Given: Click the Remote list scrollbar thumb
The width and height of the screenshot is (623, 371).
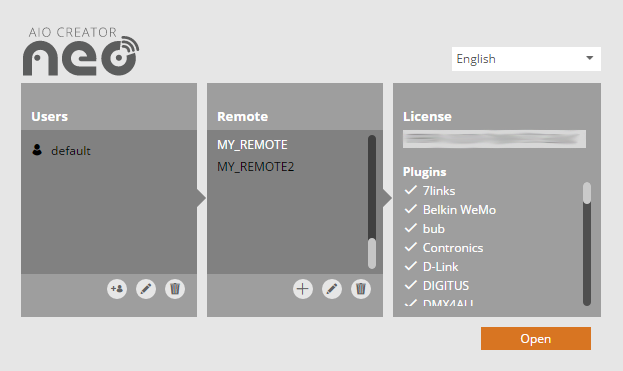Looking at the screenshot, I should 372,253.
